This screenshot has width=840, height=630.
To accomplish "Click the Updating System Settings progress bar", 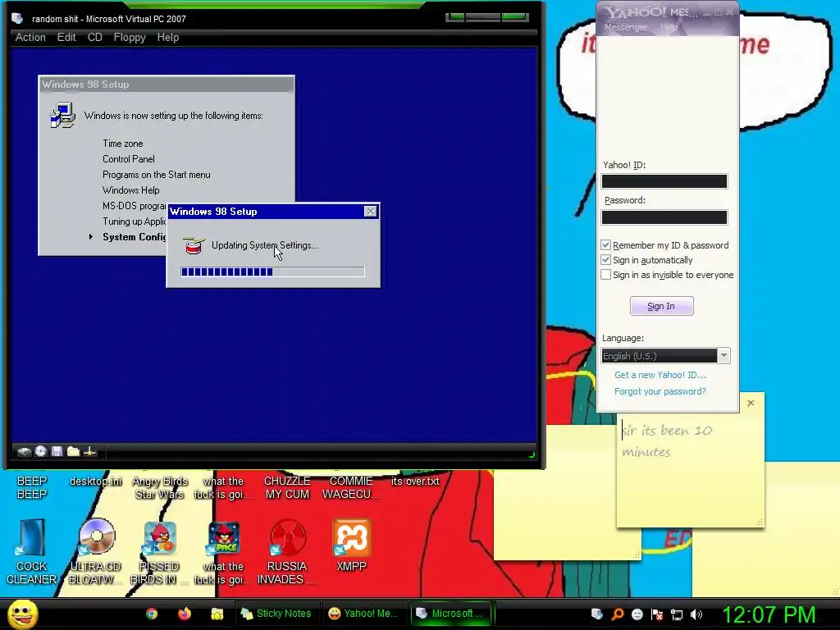I will pyautogui.click(x=272, y=272).
